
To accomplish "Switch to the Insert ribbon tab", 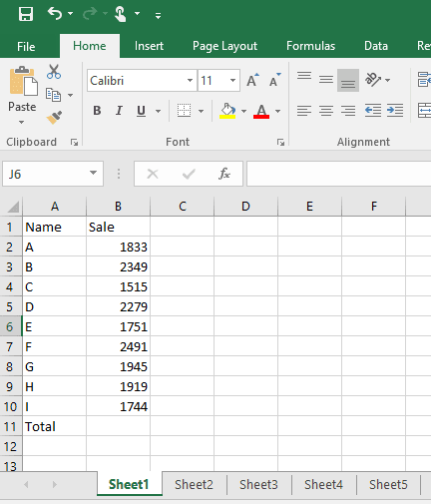I will (149, 46).
